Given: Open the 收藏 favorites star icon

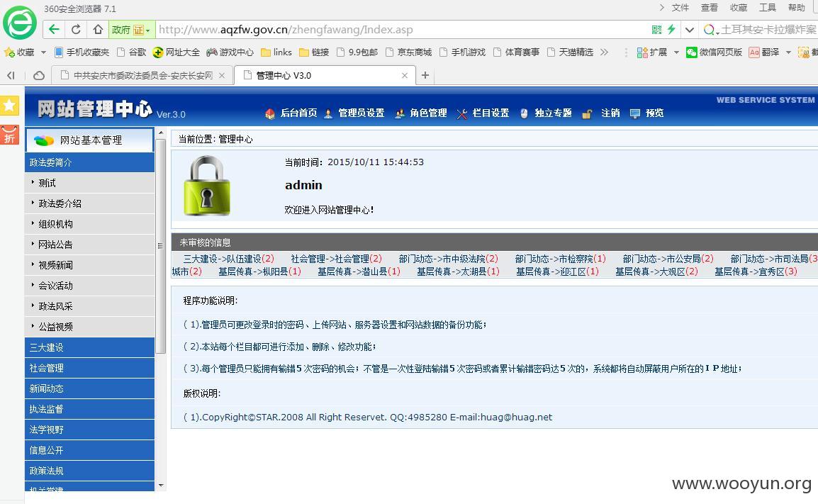Looking at the screenshot, I should point(9,52).
